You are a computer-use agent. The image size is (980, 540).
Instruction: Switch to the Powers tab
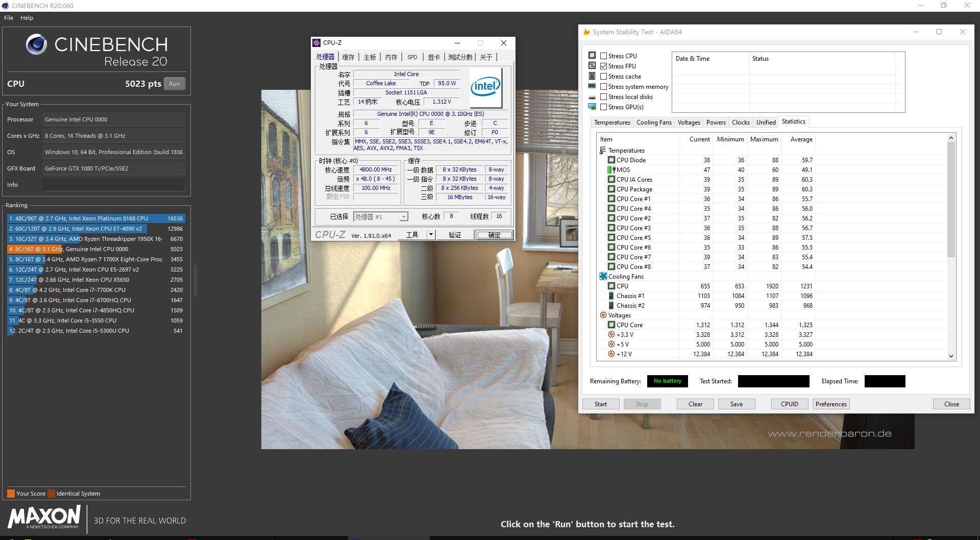(x=716, y=122)
